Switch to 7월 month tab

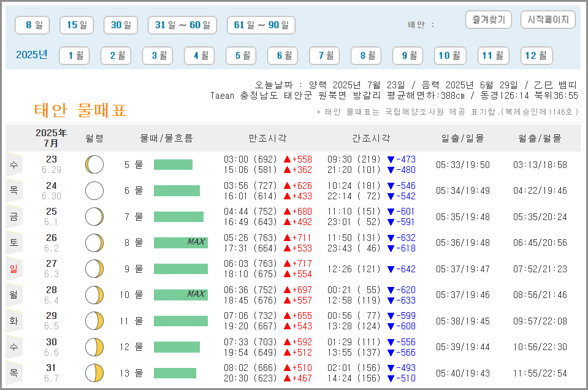pos(324,56)
